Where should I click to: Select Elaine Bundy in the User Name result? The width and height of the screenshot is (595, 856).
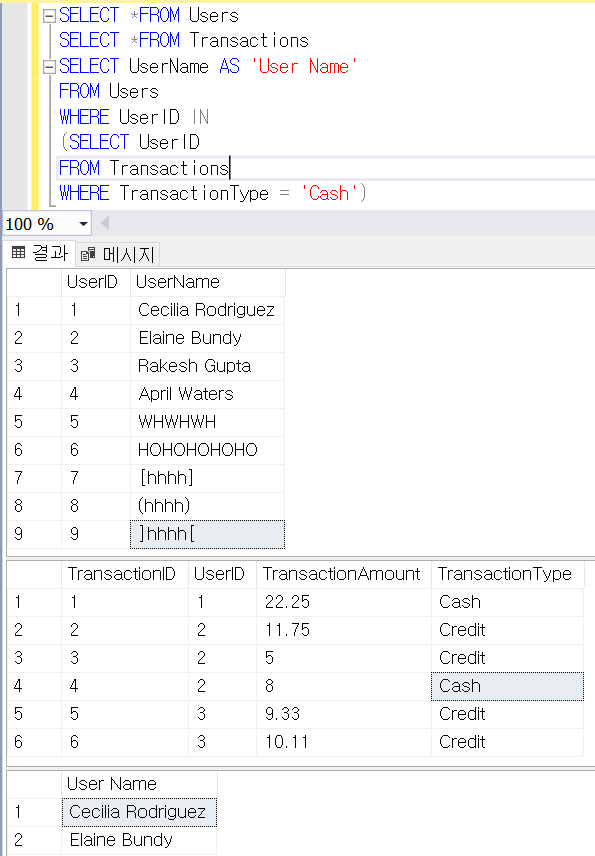(x=139, y=840)
